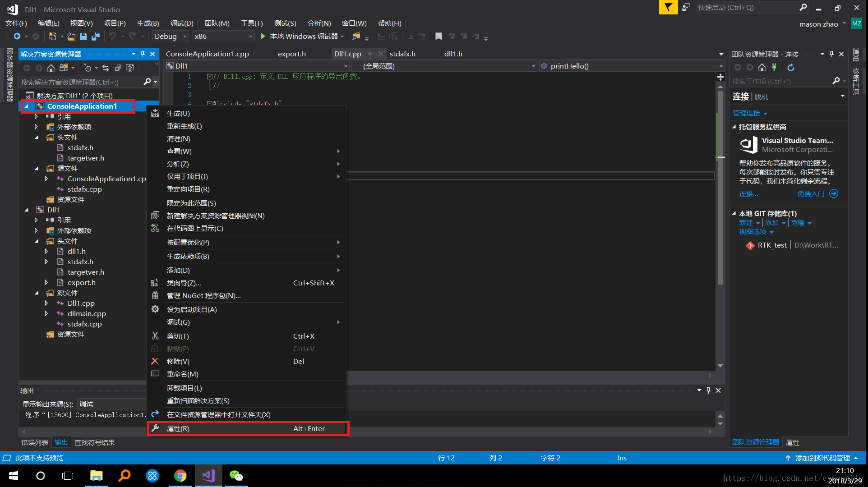The height and width of the screenshot is (487, 868).
Task: Click the editor split window handle
Action: pyautogui.click(x=720, y=77)
